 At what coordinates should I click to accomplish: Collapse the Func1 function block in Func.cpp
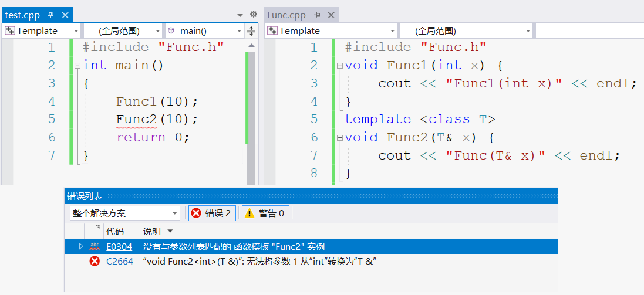[x=339, y=65]
